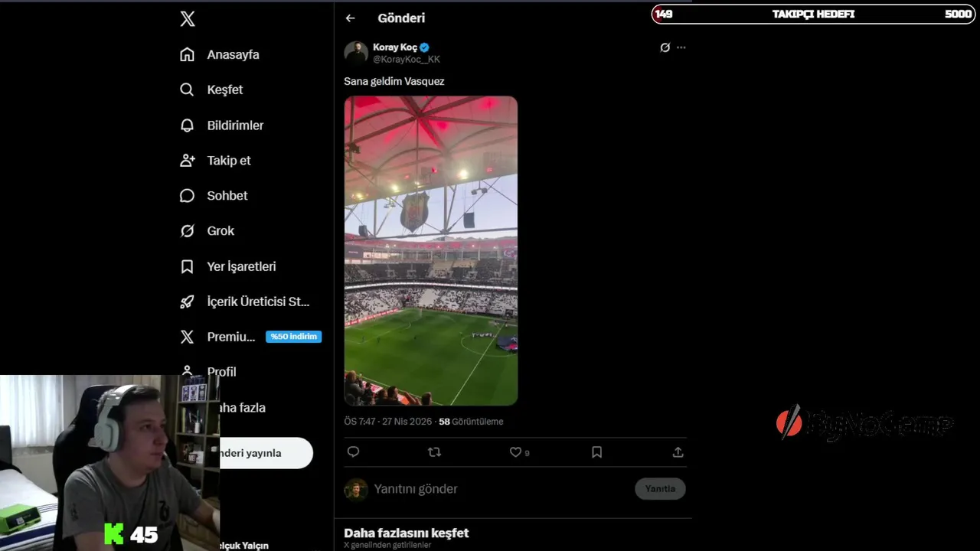The image size is (980, 551).
Task: Open Grok in the sidebar
Action: (207, 230)
